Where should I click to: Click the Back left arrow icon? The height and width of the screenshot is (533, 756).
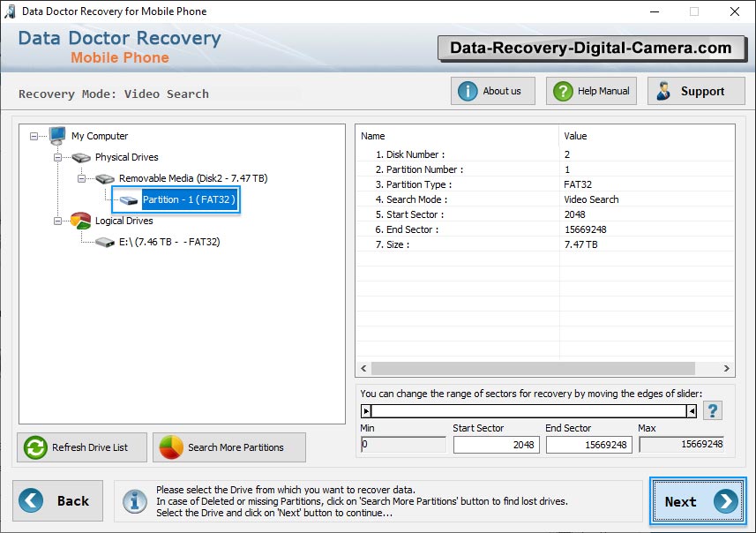pyautogui.click(x=31, y=500)
